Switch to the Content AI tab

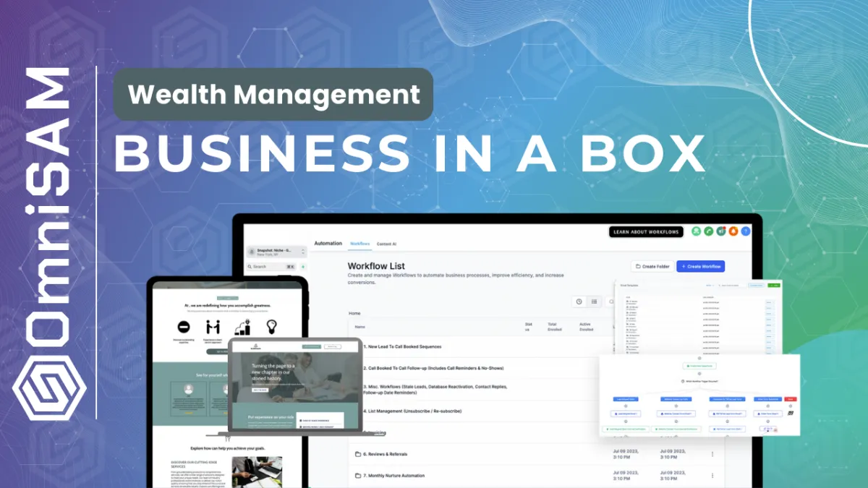[386, 244]
